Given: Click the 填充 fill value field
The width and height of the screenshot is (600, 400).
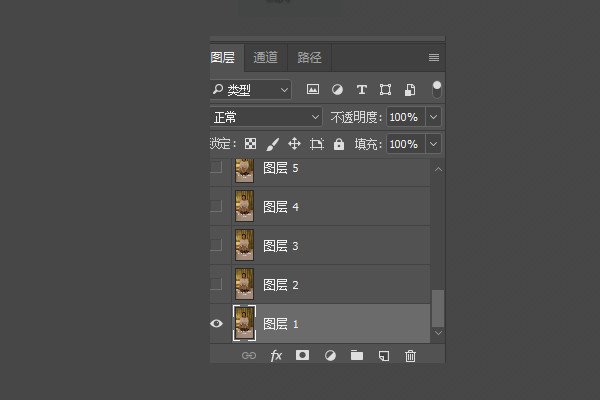Looking at the screenshot, I should 406,144.
